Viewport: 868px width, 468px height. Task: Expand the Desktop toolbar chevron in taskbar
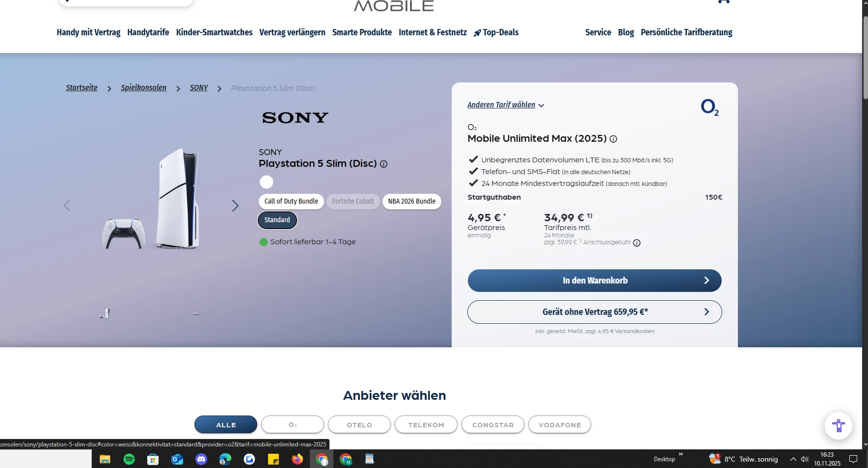(681, 454)
